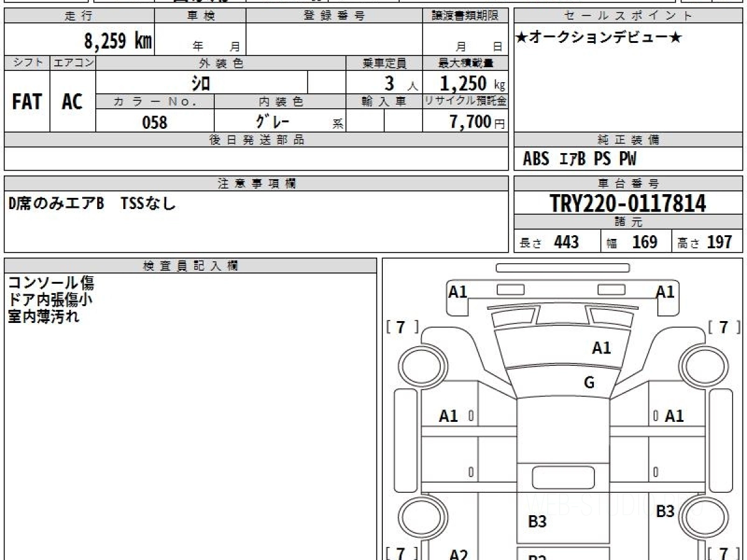Screen dimensions: 747x560
Task: Click the length value "長さ 443"
Action: pos(549,242)
